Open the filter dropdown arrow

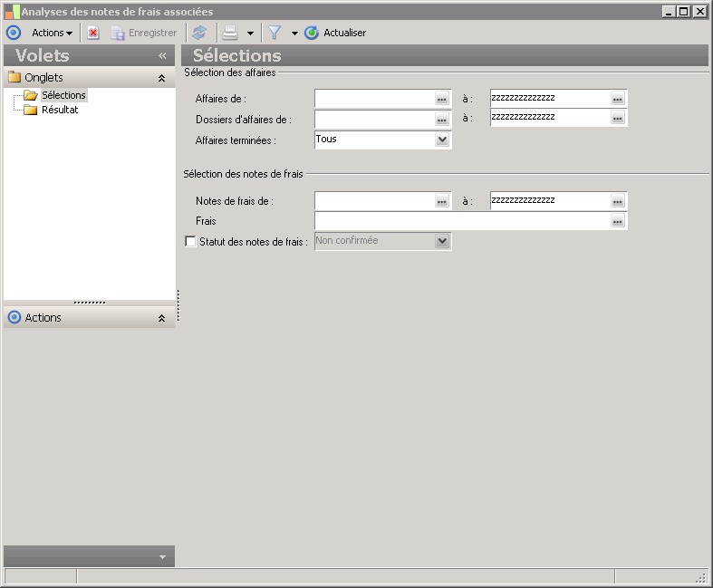[294, 34]
